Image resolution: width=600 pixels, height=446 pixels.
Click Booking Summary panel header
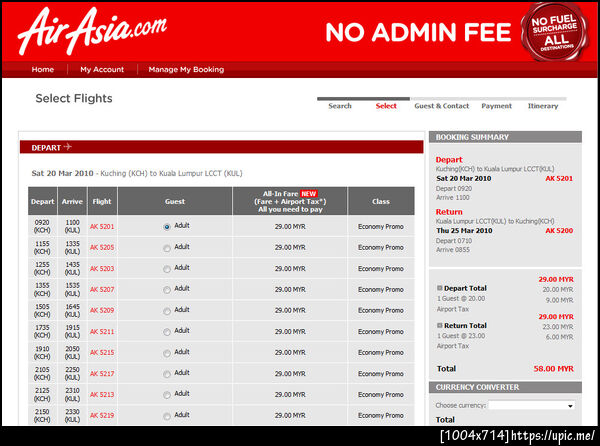(505, 137)
